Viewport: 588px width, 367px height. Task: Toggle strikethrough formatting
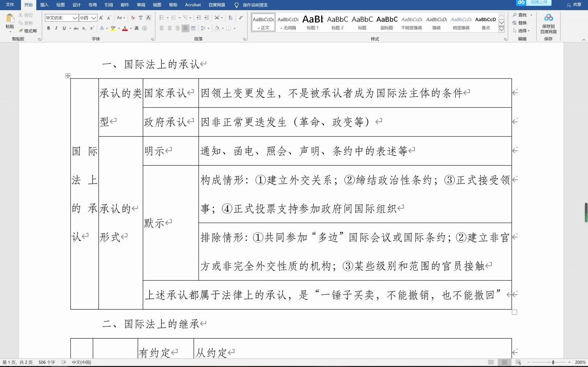76,28
